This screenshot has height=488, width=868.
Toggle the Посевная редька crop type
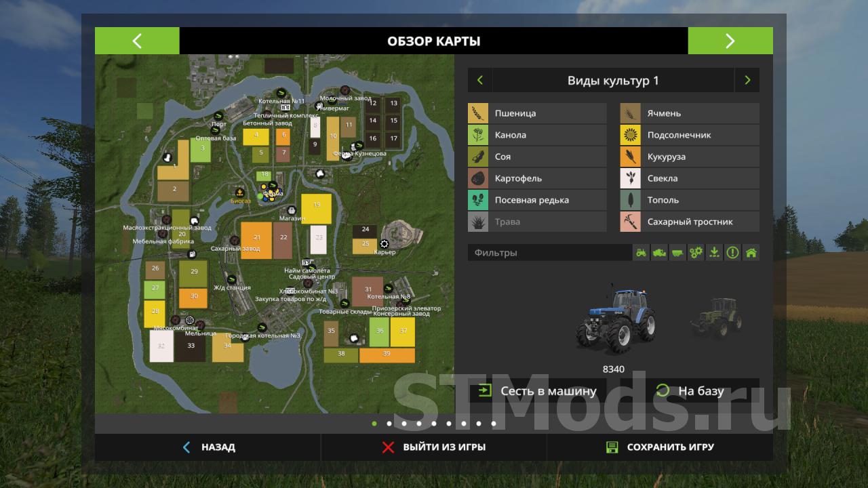point(537,200)
